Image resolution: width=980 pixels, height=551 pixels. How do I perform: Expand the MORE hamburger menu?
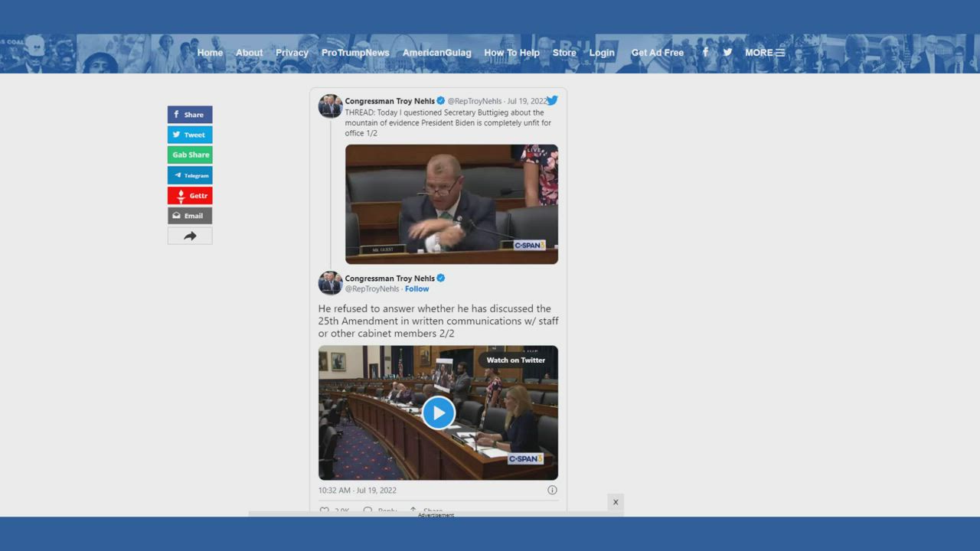pyautogui.click(x=764, y=53)
